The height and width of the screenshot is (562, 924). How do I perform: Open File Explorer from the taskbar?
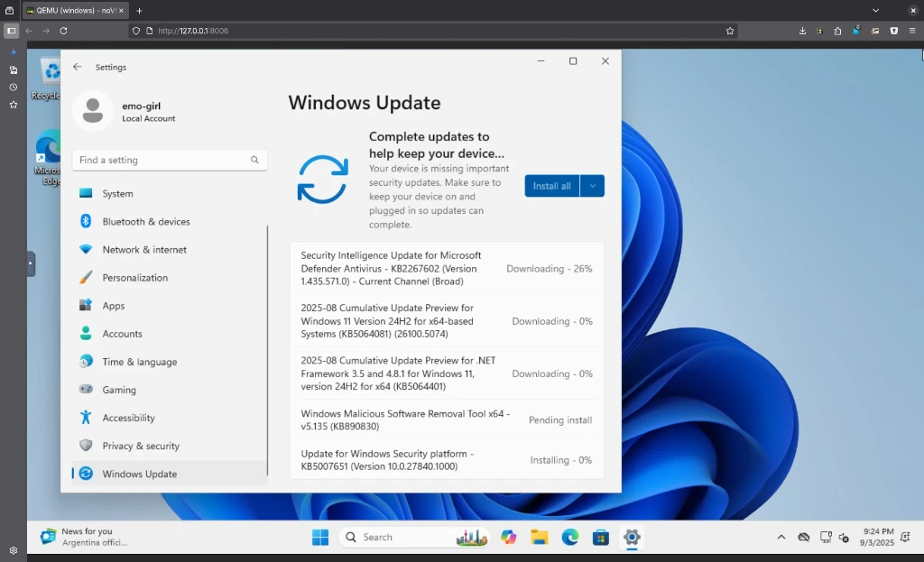point(540,538)
